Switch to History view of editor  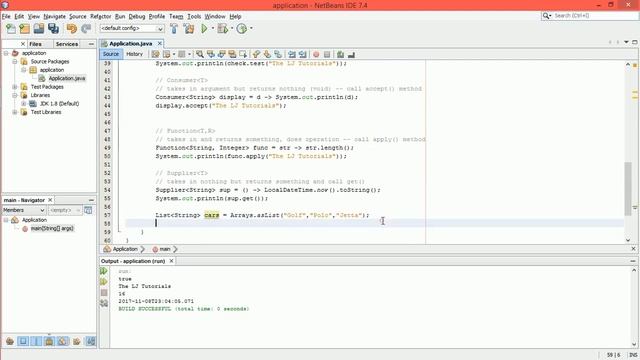[134, 54]
